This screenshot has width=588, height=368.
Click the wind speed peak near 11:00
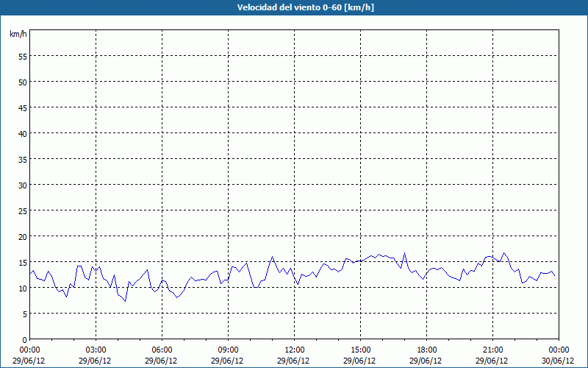point(272,257)
